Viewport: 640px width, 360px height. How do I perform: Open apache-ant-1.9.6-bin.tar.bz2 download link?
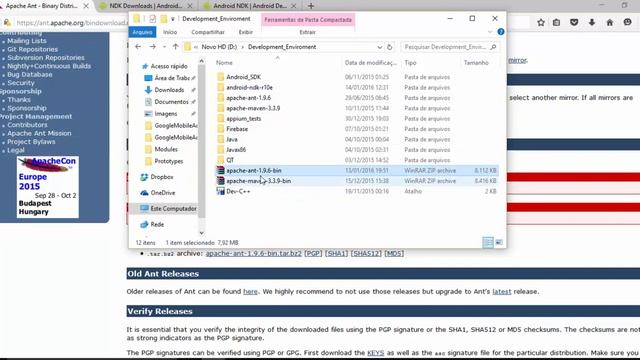coord(253,253)
